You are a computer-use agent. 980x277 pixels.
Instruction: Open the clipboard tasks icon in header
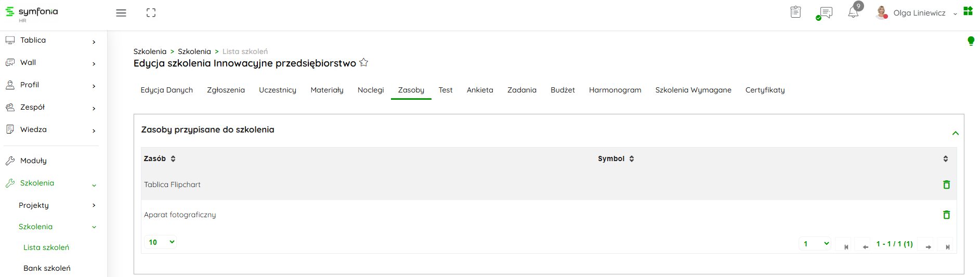(795, 12)
